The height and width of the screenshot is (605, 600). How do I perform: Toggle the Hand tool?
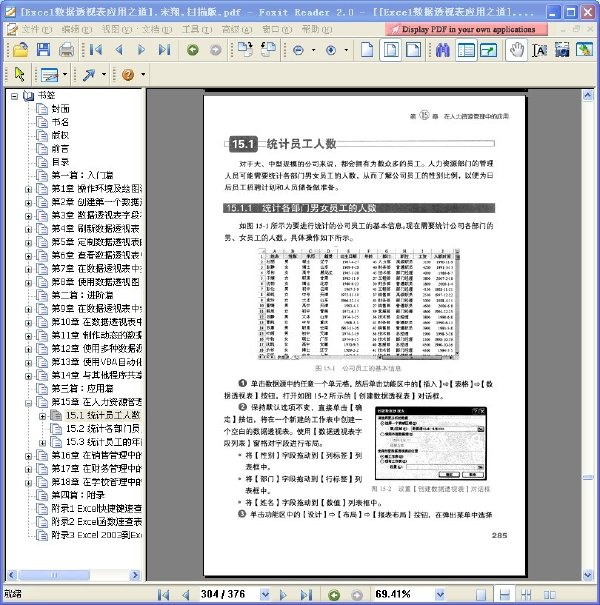[x=516, y=50]
